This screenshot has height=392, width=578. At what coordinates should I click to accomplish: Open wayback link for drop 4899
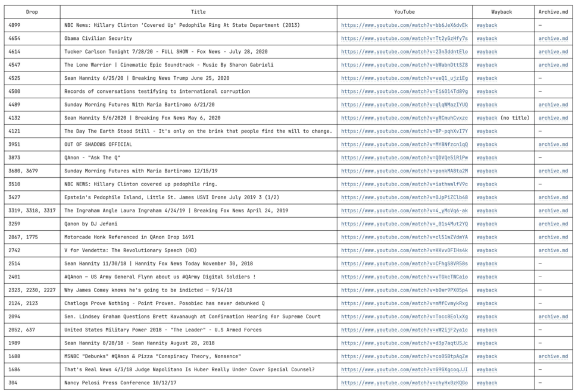click(x=486, y=26)
